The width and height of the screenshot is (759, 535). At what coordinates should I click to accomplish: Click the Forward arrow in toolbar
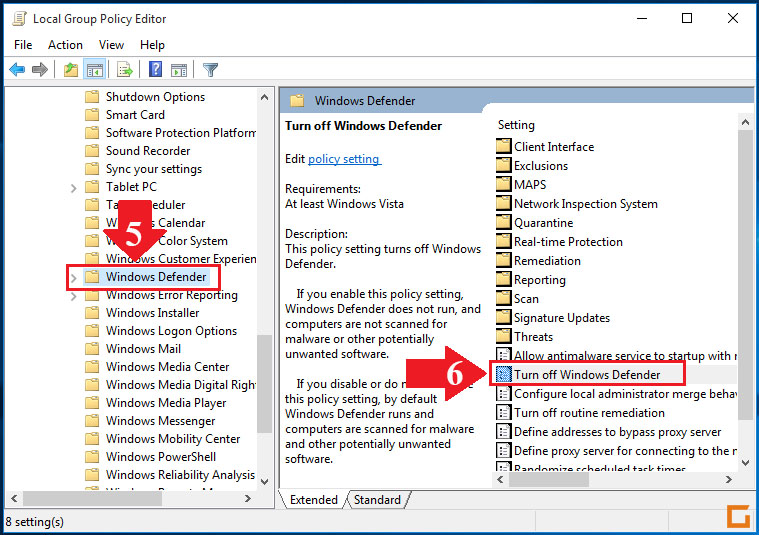40,70
